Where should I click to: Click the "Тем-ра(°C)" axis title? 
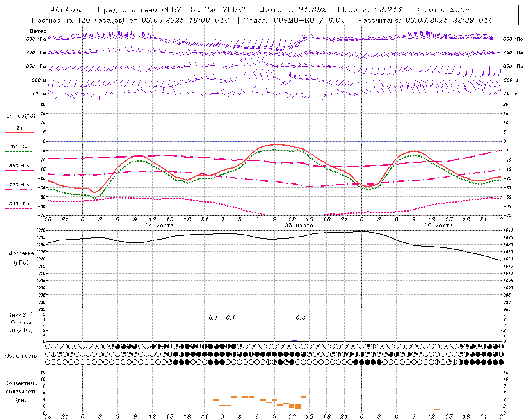[x=19, y=116]
